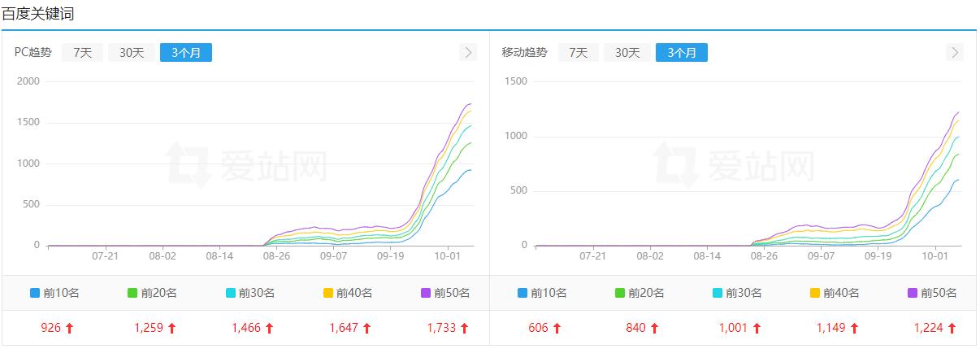980x349 pixels.
Task: Click red up arrow beside 606
Action: (x=557, y=329)
